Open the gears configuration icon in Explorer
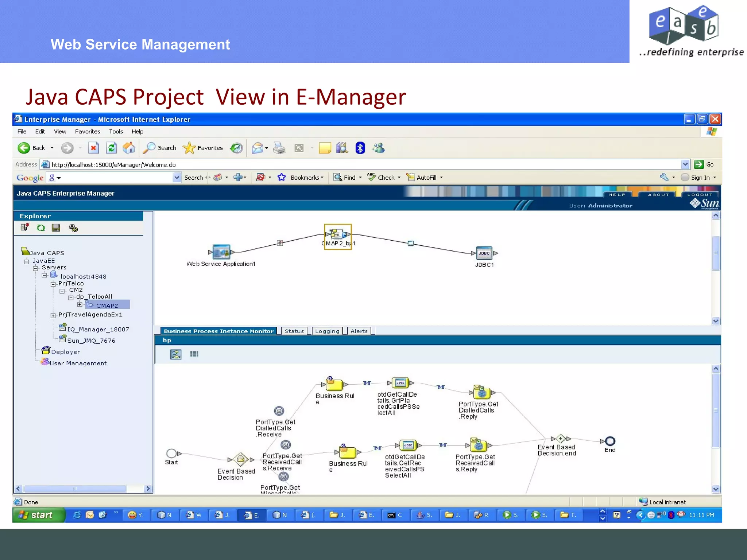This screenshot has height=560, width=747. [73, 228]
